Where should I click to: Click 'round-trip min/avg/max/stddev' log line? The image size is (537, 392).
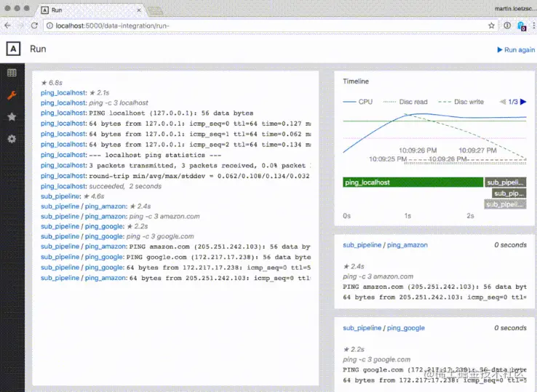pyautogui.click(x=199, y=176)
